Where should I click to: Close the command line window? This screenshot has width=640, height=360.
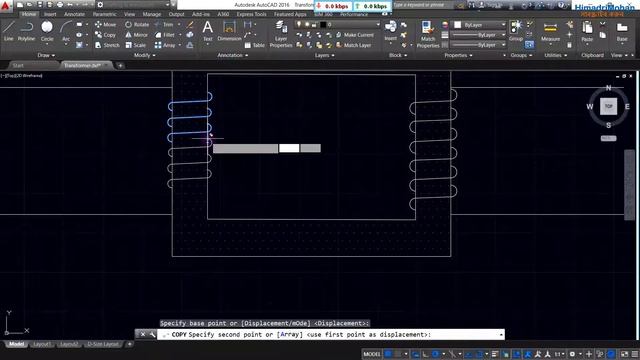click(143, 335)
